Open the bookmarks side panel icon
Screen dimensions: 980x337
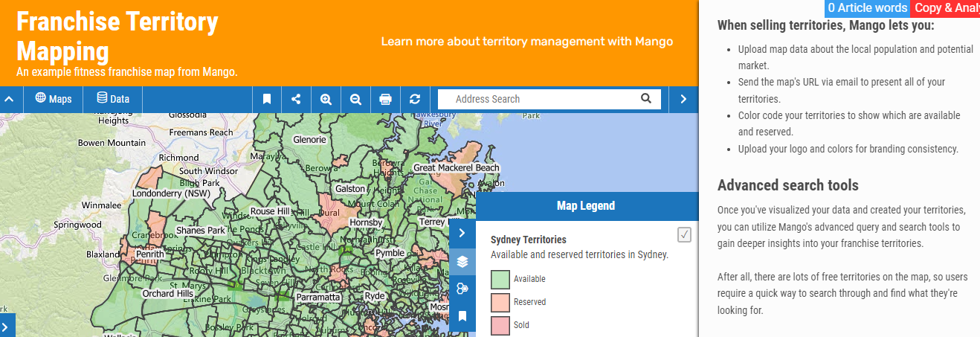point(462,316)
